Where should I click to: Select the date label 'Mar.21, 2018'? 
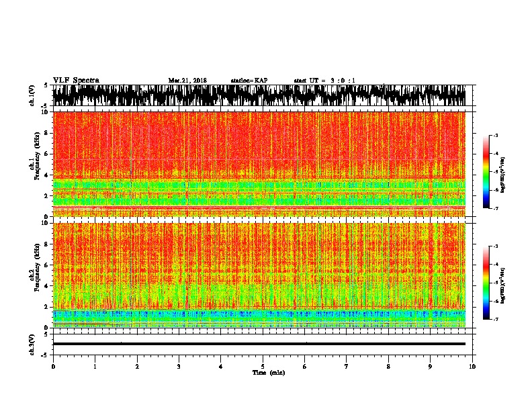point(187,81)
